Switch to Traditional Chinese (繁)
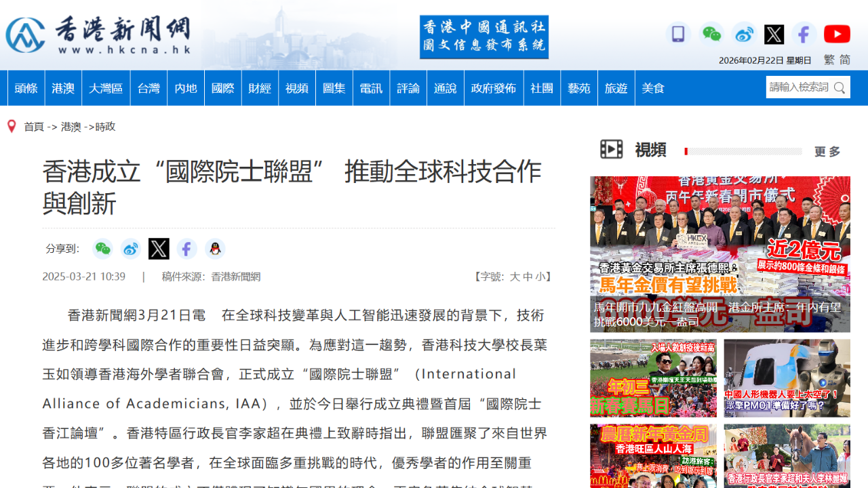868x488 pixels. tap(829, 60)
